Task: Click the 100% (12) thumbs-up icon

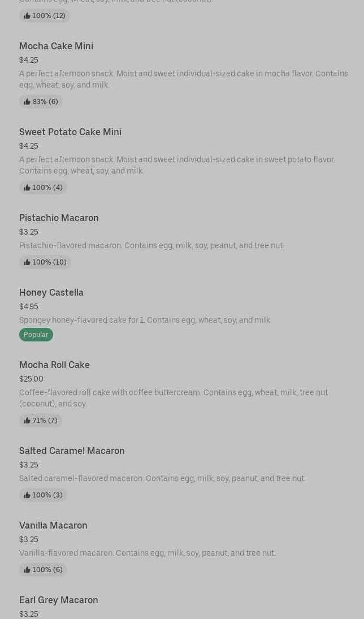Action: [27, 16]
